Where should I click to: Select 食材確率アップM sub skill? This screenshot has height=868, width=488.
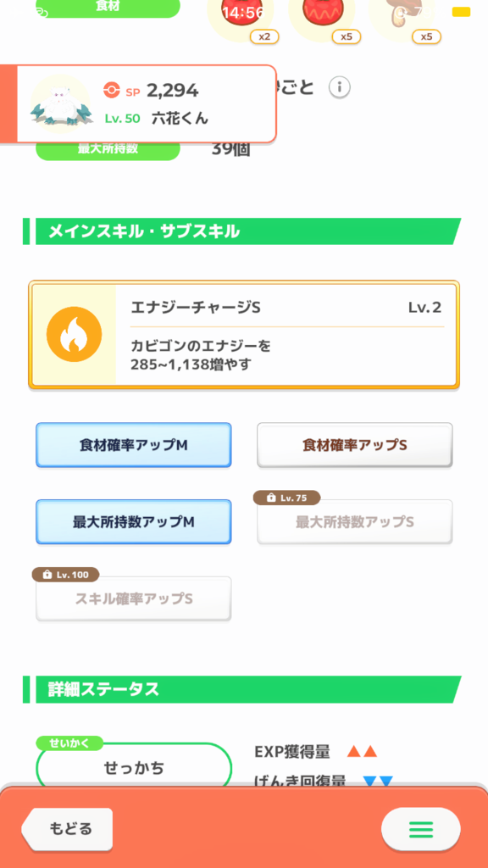tap(133, 445)
